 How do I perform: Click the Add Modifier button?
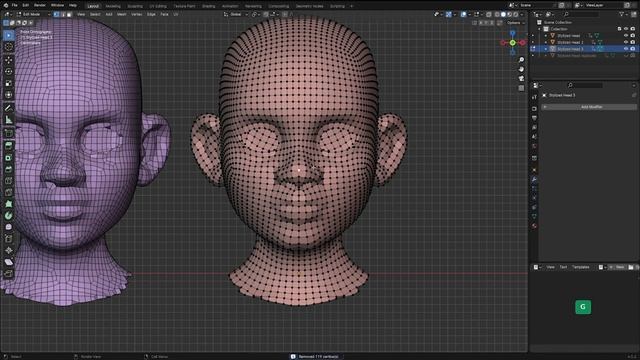tap(589, 107)
